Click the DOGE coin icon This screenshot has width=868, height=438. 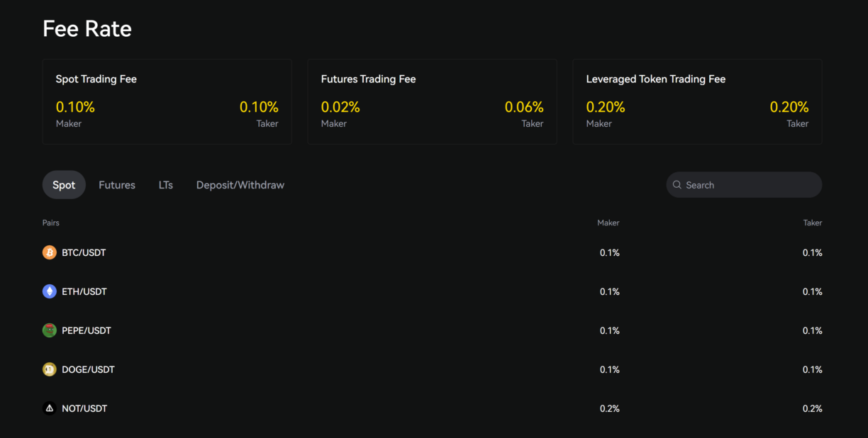49,369
